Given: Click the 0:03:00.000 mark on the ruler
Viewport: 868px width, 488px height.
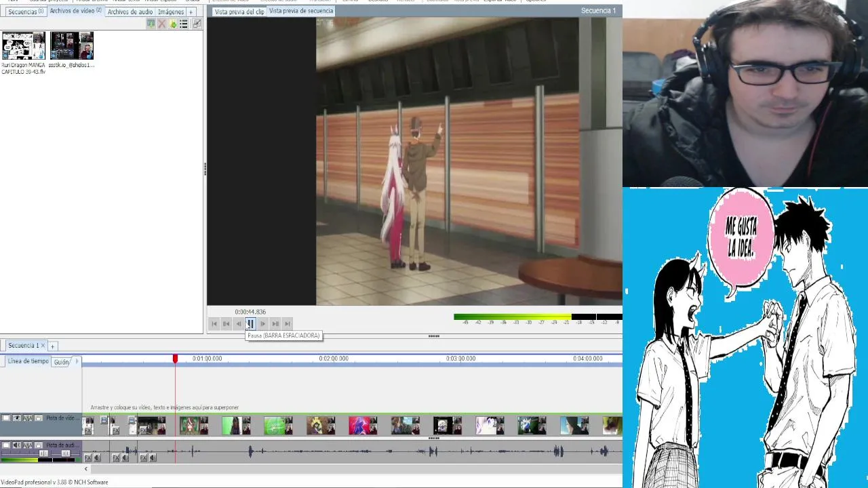Looking at the screenshot, I should [x=460, y=359].
